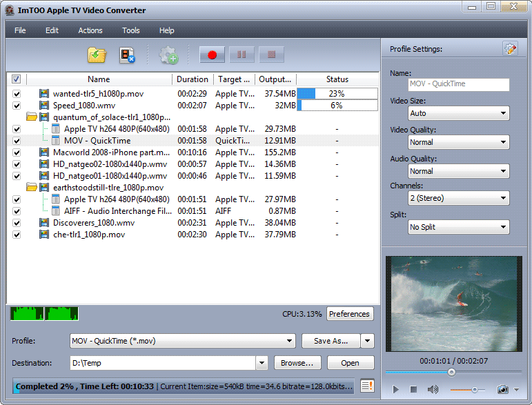Click the film icon of Speed_1080.wmv
This screenshot has width=532, height=405.
43,106
